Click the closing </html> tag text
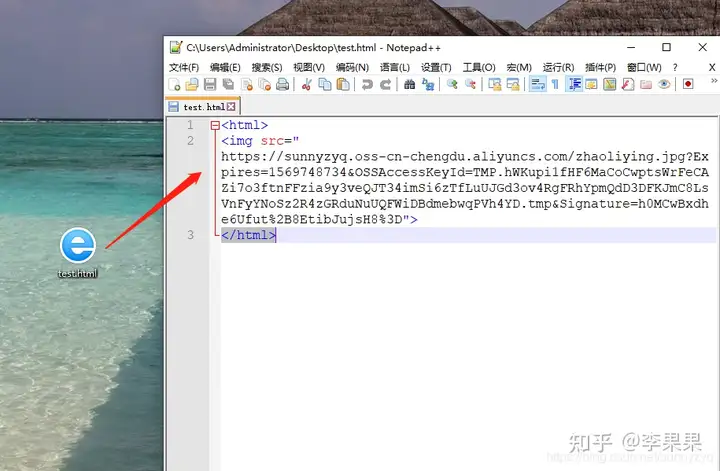The width and height of the screenshot is (720, 471). pyautogui.click(x=248, y=235)
